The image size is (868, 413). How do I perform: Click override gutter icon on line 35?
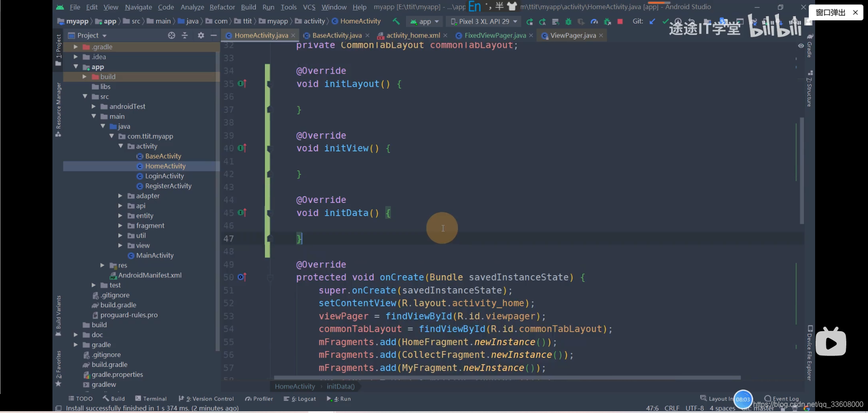point(242,84)
